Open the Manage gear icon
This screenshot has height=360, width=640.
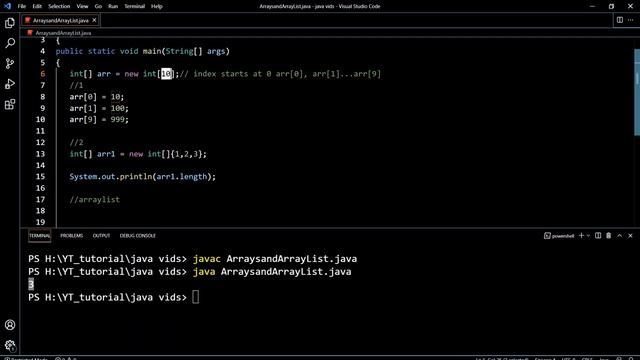point(10,345)
